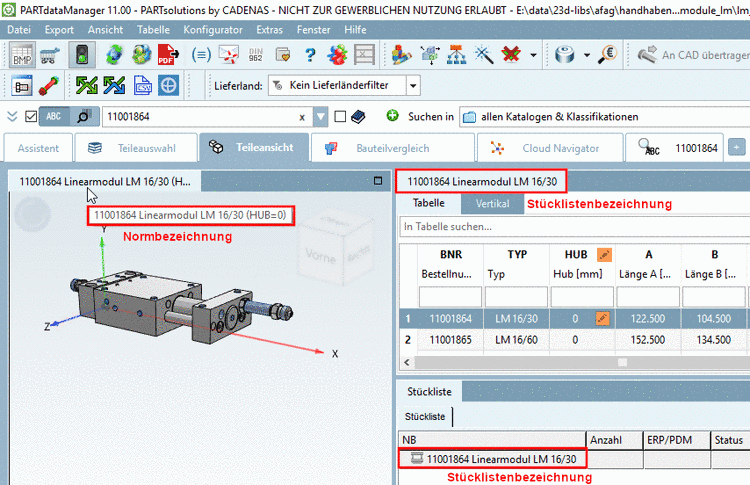Viewport: 750px width, 485px height.
Task: Export to PDF via the PDF icon
Action: (x=168, y=55)
